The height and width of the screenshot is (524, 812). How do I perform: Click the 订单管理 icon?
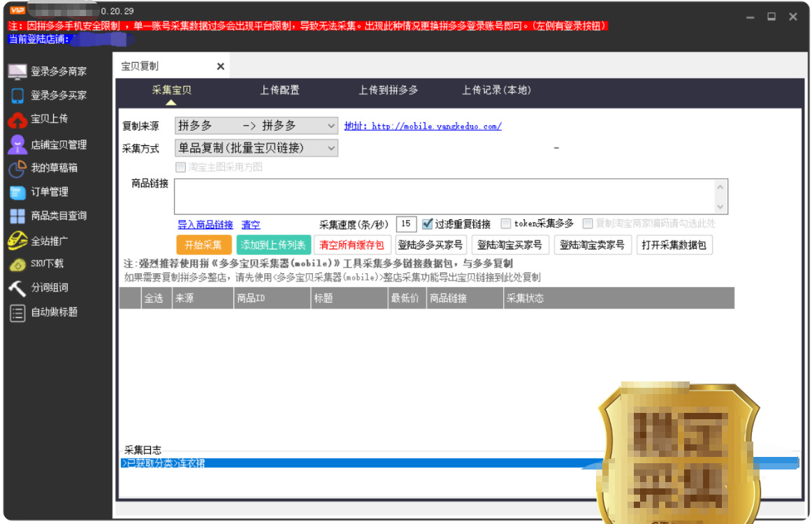(x=17, y=192)
